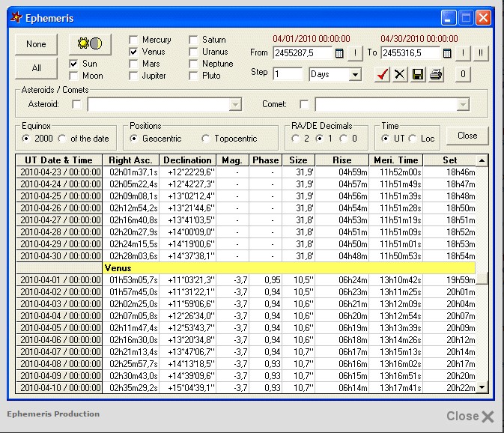Image resolution: width=504 pixels, height=433 pixels.
Task: Click the Rise column header
Action: point(342,160)
